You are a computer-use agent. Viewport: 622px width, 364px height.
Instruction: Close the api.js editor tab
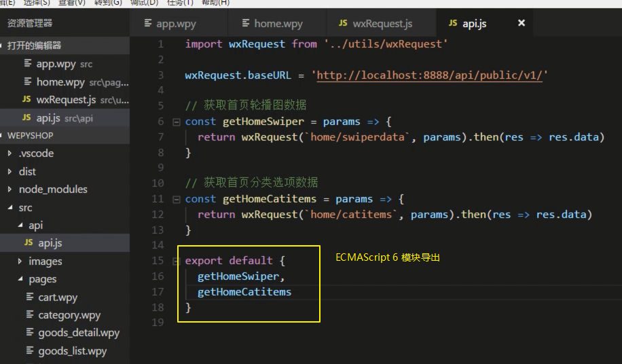[522, 23]
